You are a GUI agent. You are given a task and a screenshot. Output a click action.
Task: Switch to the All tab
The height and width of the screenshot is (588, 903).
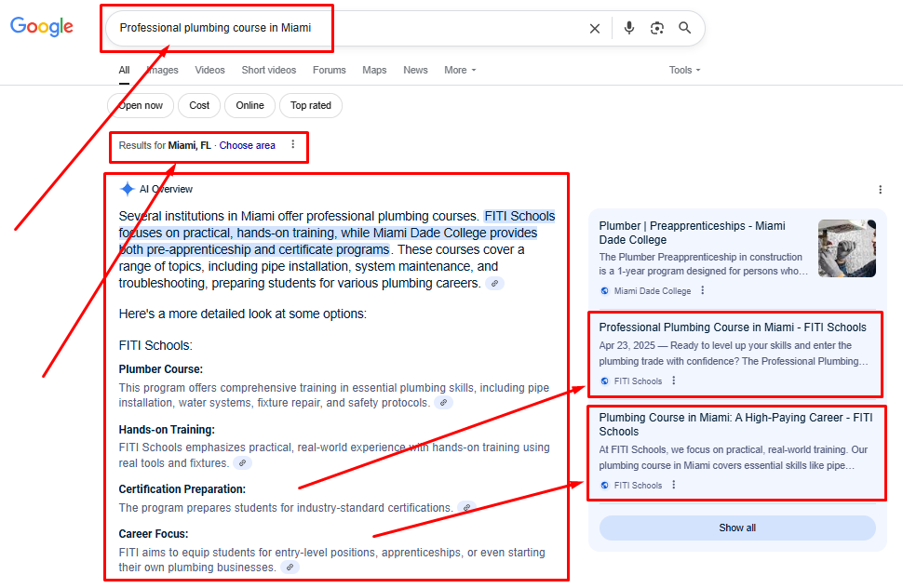pos(125,70)
